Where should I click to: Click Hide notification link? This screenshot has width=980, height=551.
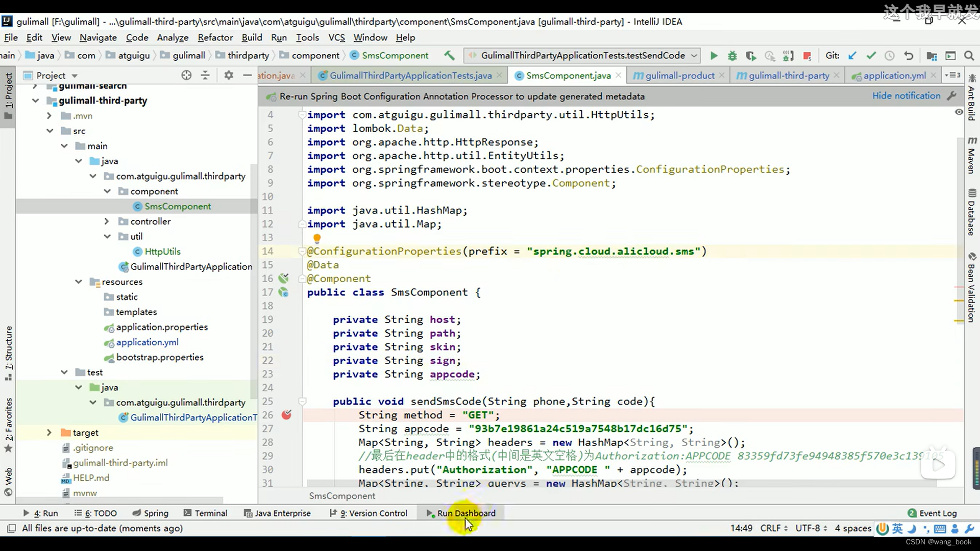click(906, 95)
